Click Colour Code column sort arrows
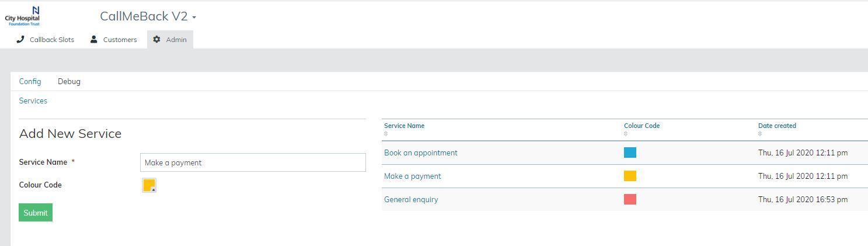This screenshot has height=246, width=868. (x=626, y=134)
